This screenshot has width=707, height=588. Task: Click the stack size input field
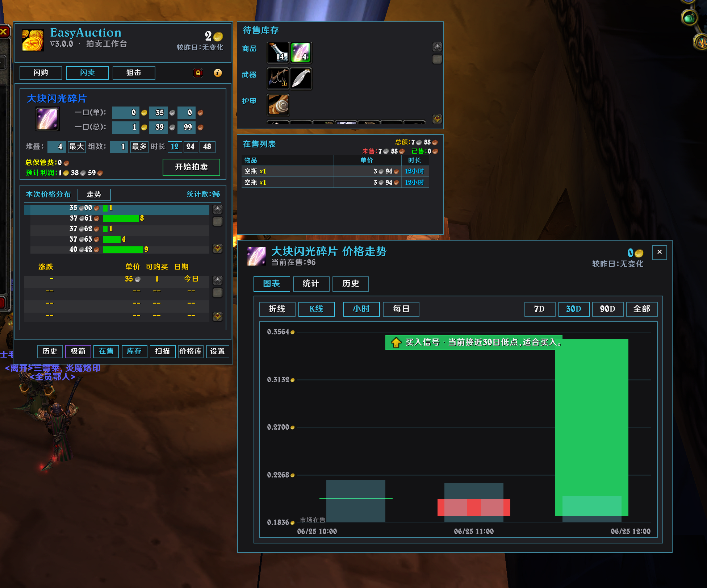pos(57,147)
